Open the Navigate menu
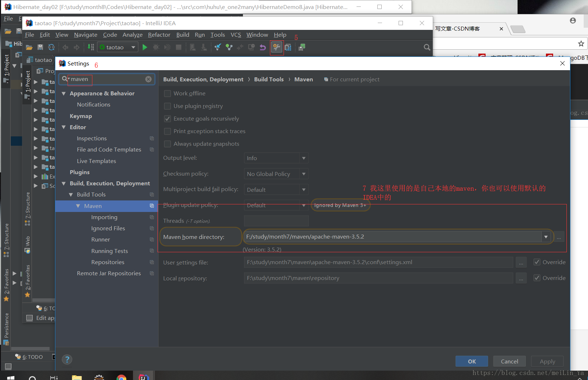 [x=86, y=35]
